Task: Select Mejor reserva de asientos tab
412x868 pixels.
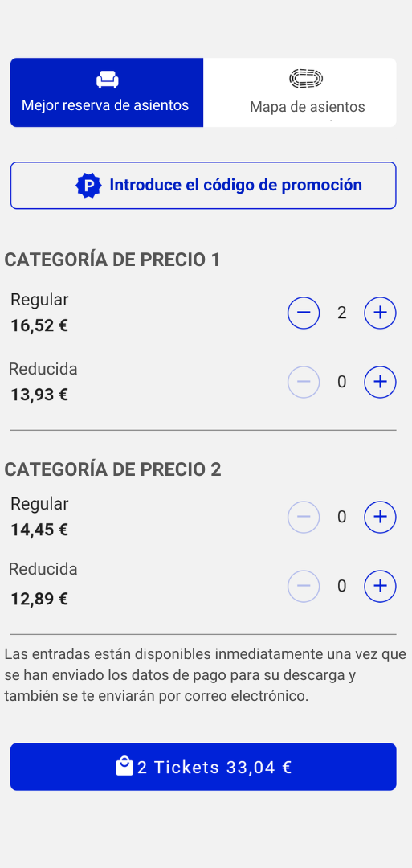Action: [107, 92]
